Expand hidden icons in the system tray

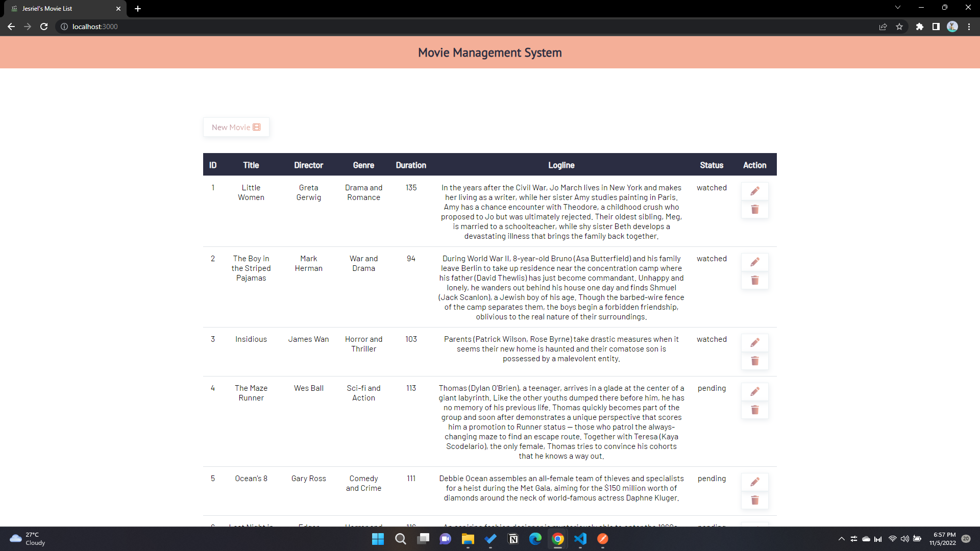(x=841, y=539)
